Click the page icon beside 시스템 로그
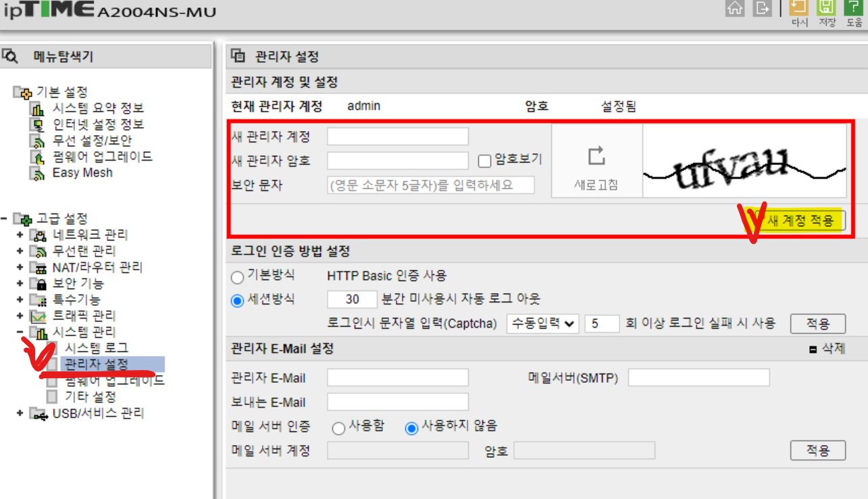 52,348
